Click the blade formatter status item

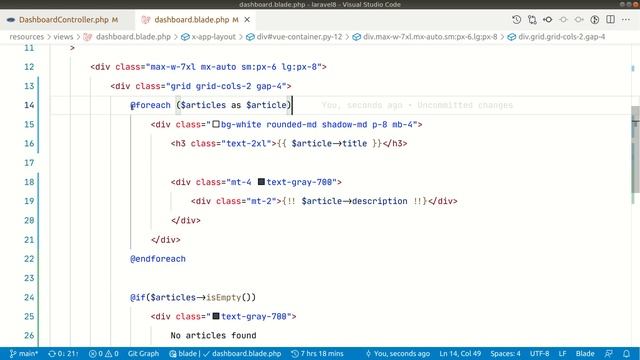coord(225,353)
